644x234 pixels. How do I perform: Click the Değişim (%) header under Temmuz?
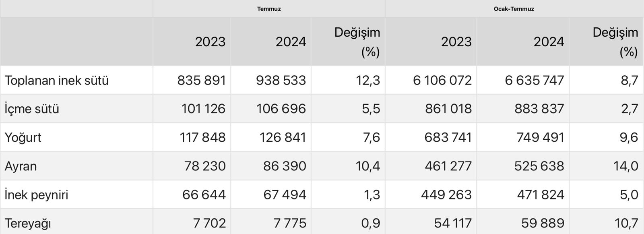click(x=357, y=42)
